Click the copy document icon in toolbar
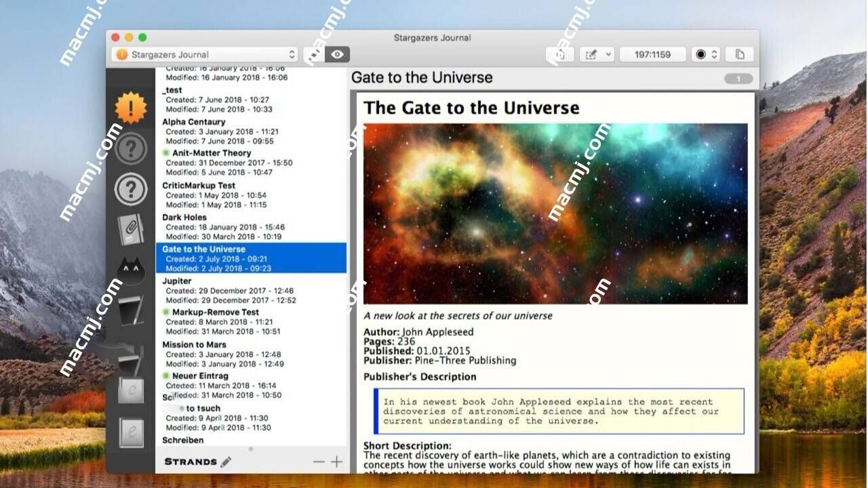Viewport: 868px width, 488px height. point(740,54)
